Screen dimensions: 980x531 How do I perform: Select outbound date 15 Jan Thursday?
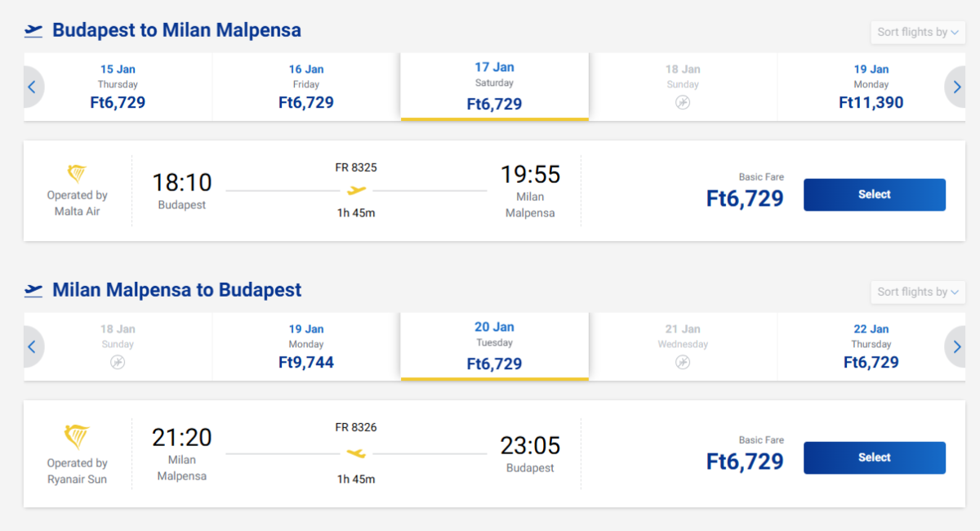(x=118, y=87)
